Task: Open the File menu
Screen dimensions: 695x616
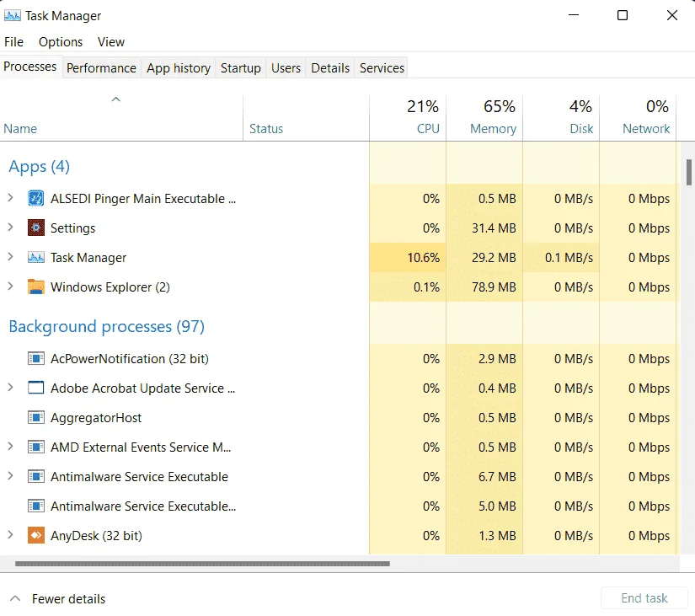Action: [13, 41]
